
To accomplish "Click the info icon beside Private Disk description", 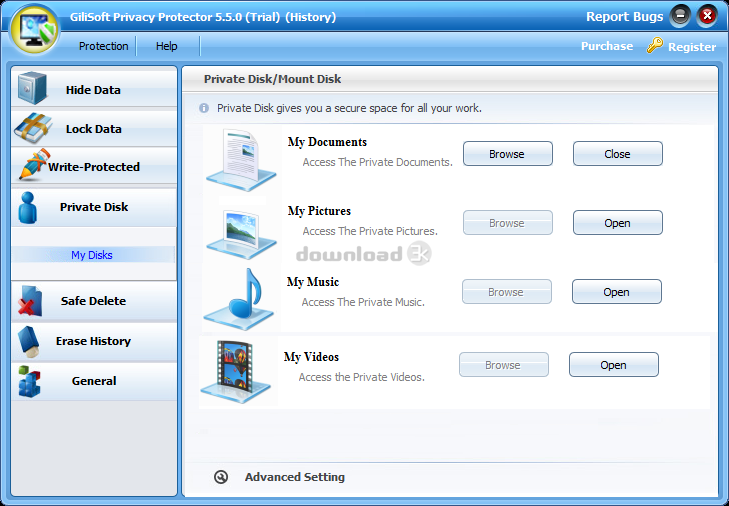I will 204,108.
